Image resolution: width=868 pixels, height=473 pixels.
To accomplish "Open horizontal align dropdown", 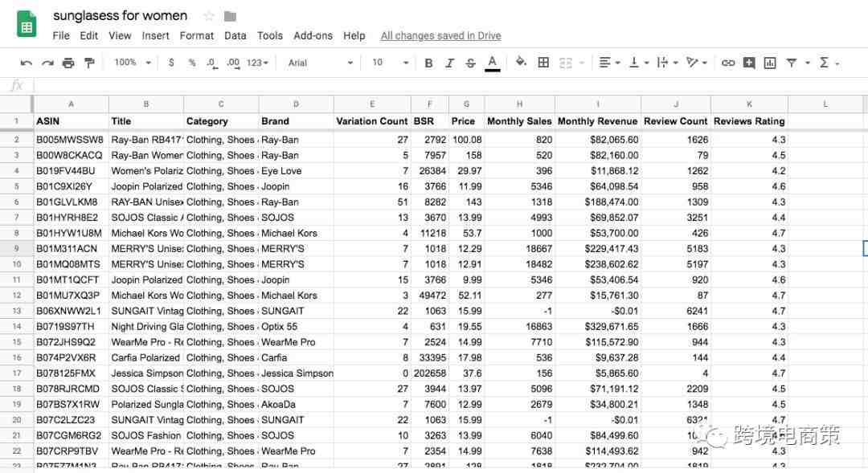I will coord(609,63).
